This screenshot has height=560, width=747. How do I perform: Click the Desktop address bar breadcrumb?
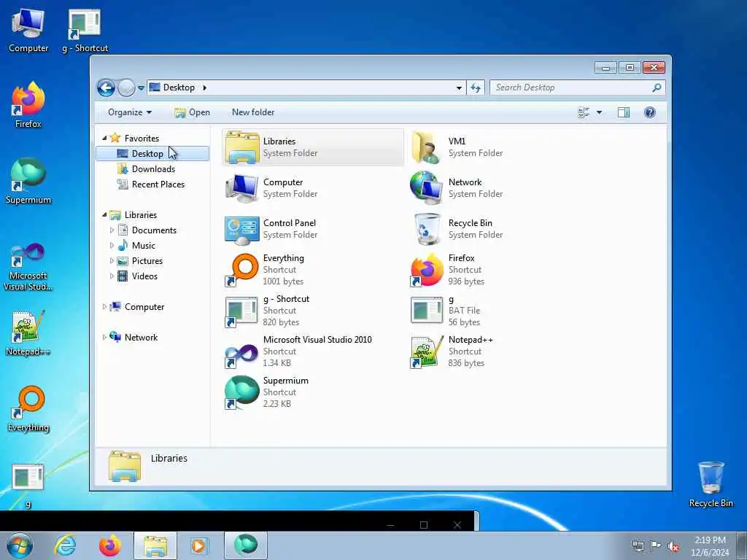pos(179,87)
